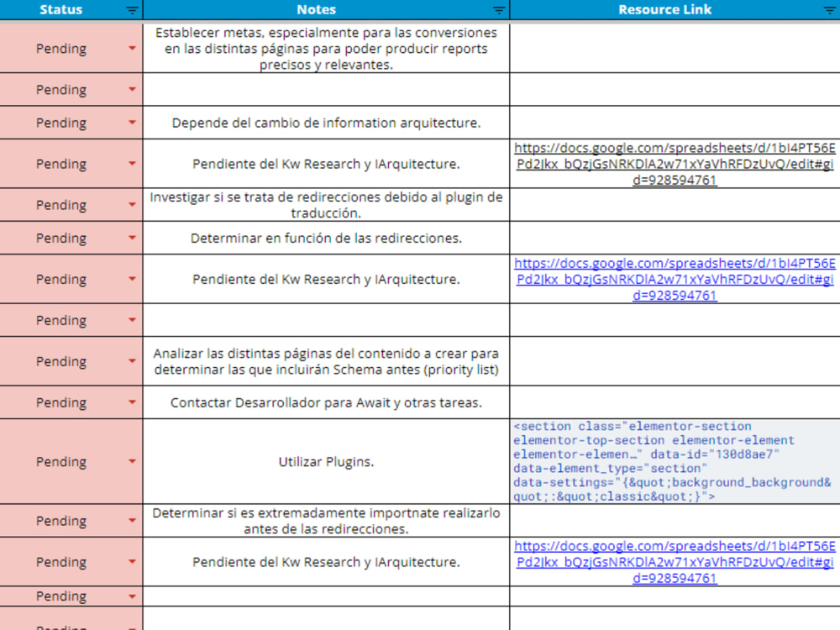
Task: Open Status dropdown arrow for 'Utilizar Plugins' row
Action: click(132, 461)
